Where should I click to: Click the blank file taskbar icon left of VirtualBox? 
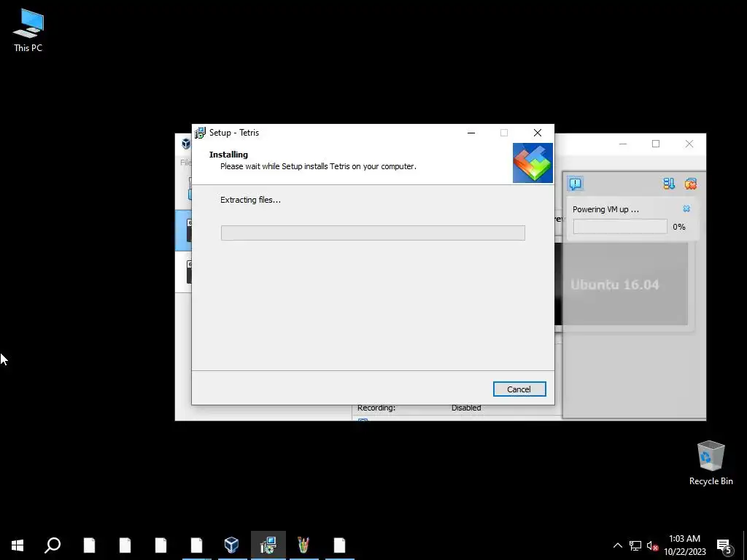[x=196, y=545]
